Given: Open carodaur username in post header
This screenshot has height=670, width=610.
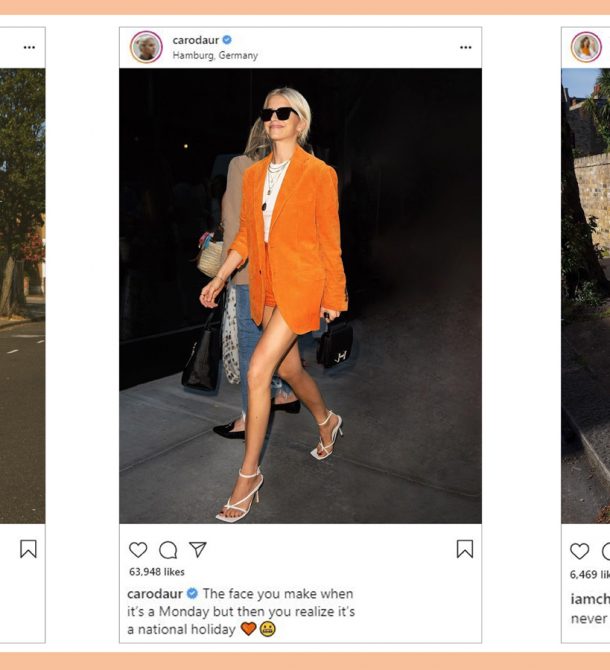Looking at the screenshot, I should 196,40.
